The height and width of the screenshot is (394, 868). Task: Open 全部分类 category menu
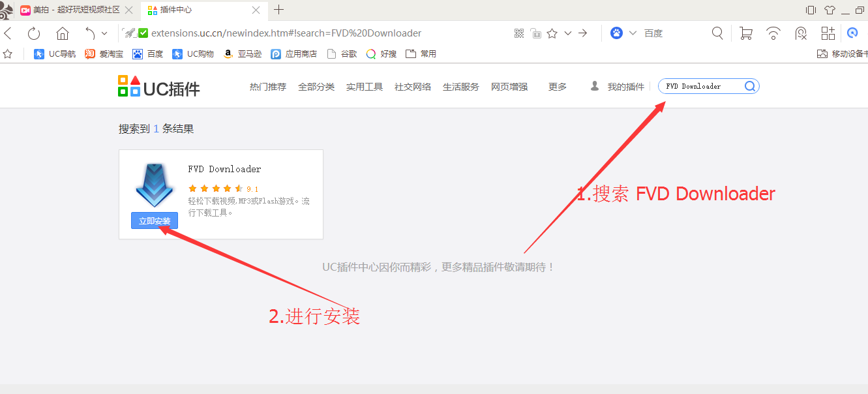pyautogui.click(x=316, y=87)
